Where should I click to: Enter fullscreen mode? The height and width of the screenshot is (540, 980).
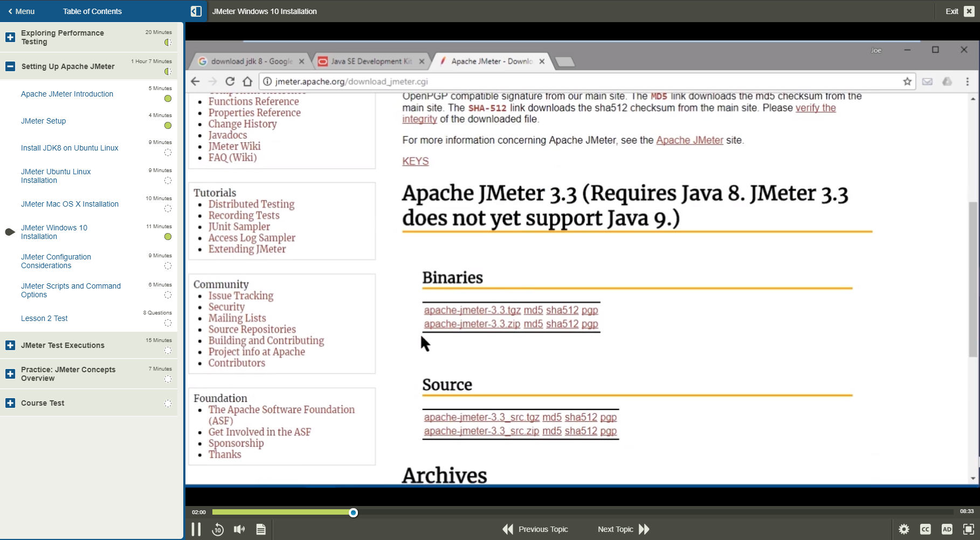click(x=968, y=529)
